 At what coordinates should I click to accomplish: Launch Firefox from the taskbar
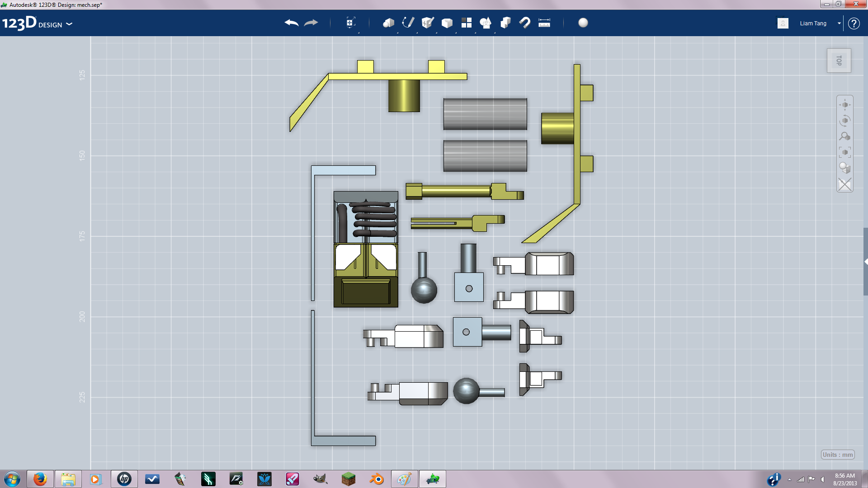[40, 479]
